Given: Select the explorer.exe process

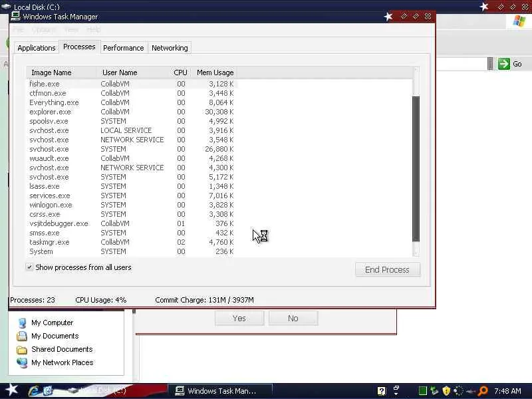Looking at the screenshot, I should pyautogui.click(x=132, y=112).
